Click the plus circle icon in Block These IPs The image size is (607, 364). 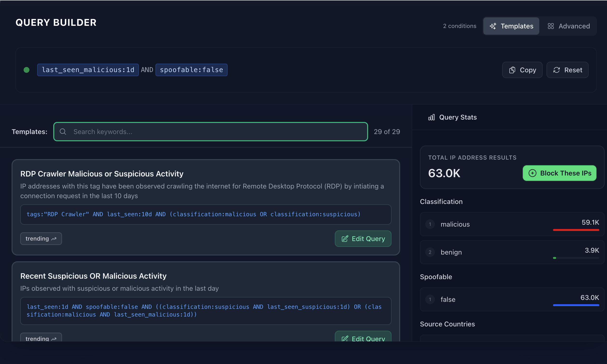point(533,173)
